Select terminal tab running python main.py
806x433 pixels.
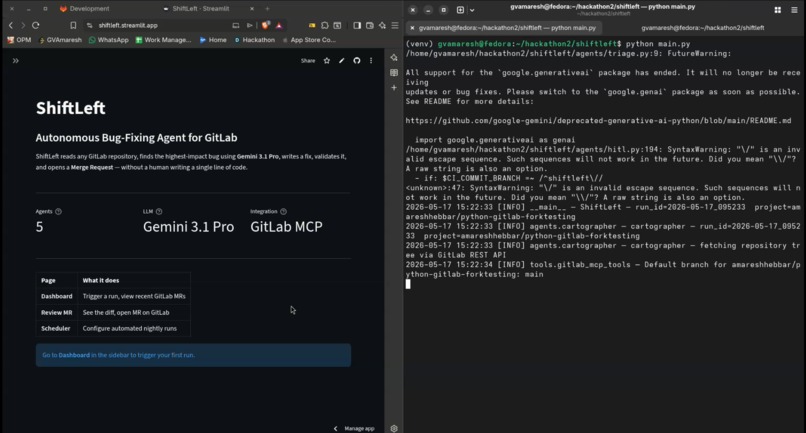(506, 28)
